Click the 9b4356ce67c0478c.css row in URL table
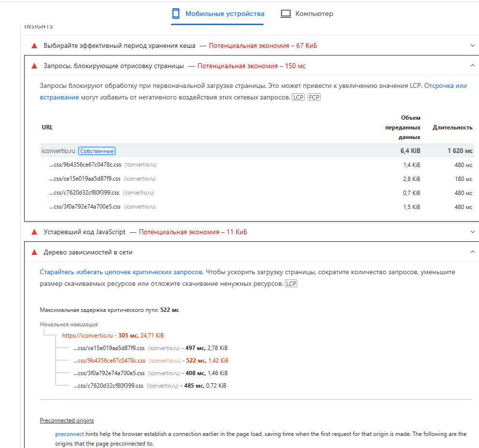 click(x=85, y=165)
